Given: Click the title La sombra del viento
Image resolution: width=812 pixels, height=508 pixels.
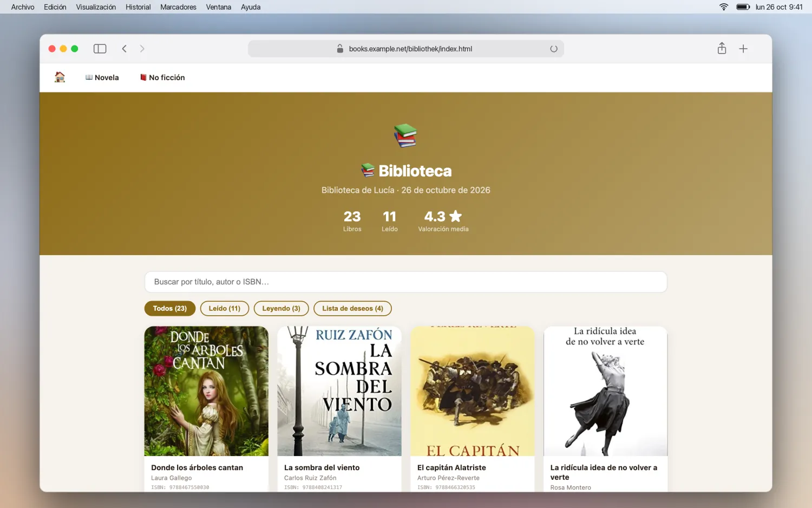Looking at the screenshot, I should point(322,467).
